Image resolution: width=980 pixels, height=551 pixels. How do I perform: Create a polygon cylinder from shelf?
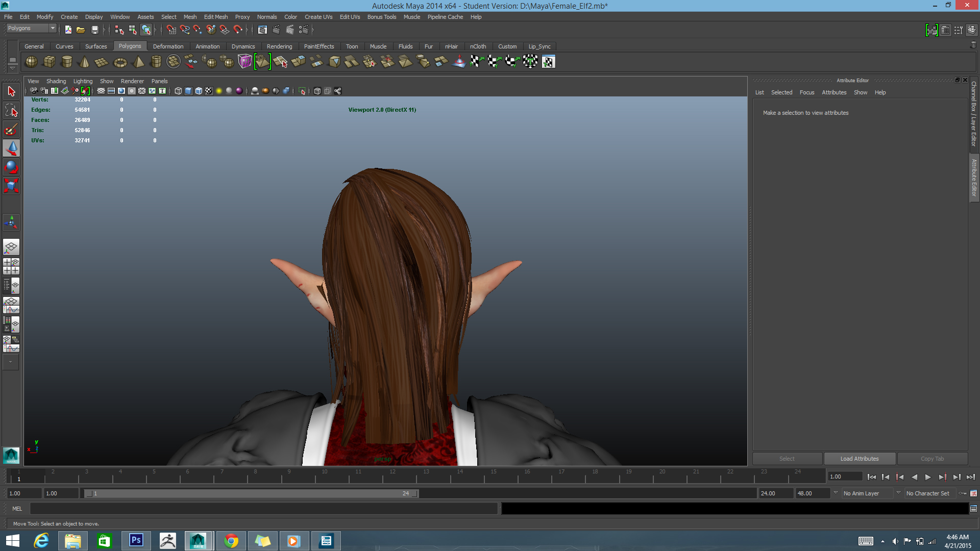pyautogui.click(x=67, y=62)
